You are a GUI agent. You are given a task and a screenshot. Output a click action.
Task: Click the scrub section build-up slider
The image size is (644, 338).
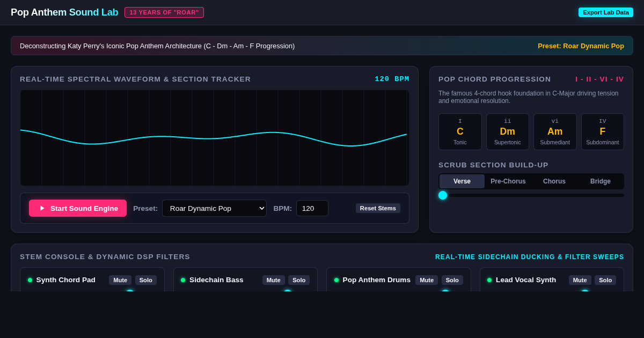[x=531, y=195]
